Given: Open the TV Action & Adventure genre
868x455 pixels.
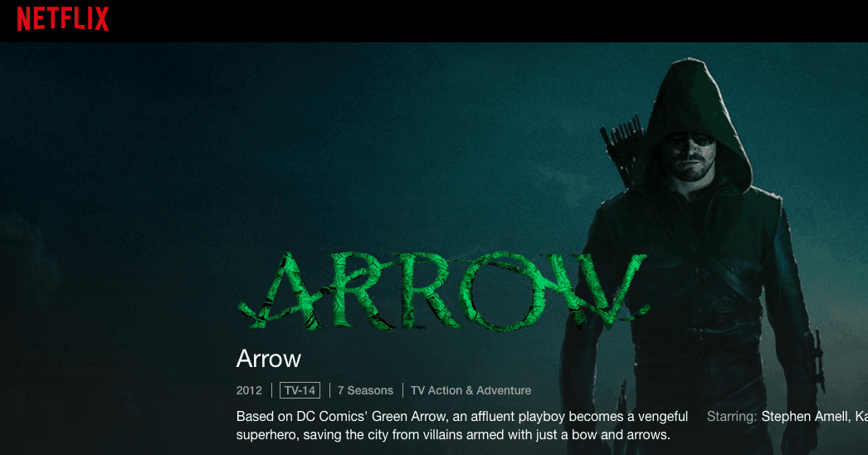Looking at the screenshot, I should [x=471, y=390].
